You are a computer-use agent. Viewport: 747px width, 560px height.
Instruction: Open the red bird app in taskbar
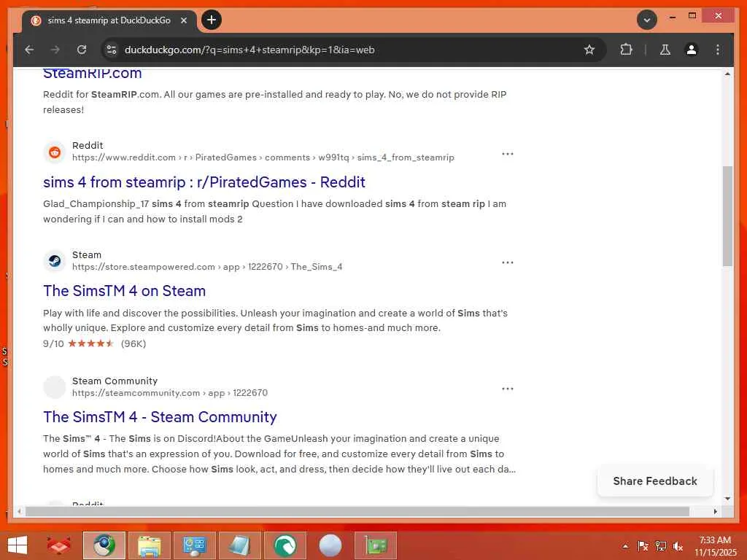[x=59, y=545]
